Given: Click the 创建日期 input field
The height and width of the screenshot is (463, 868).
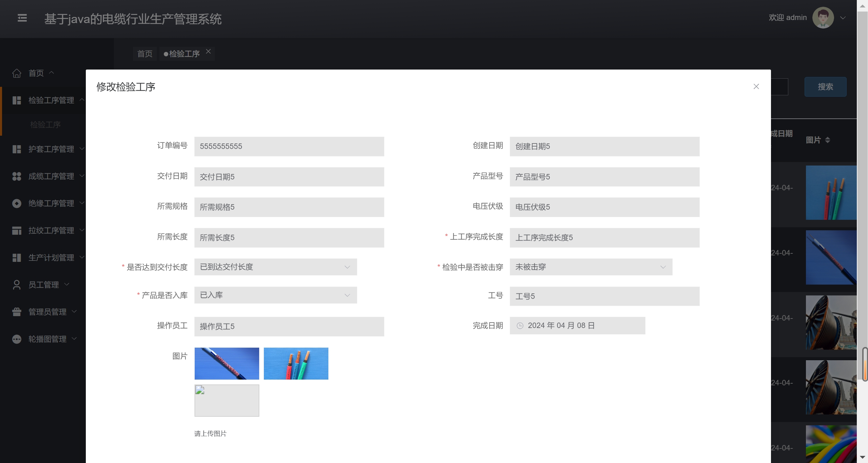Looking at the screenshot, I should pyautogui.click(x=604, y=147).
